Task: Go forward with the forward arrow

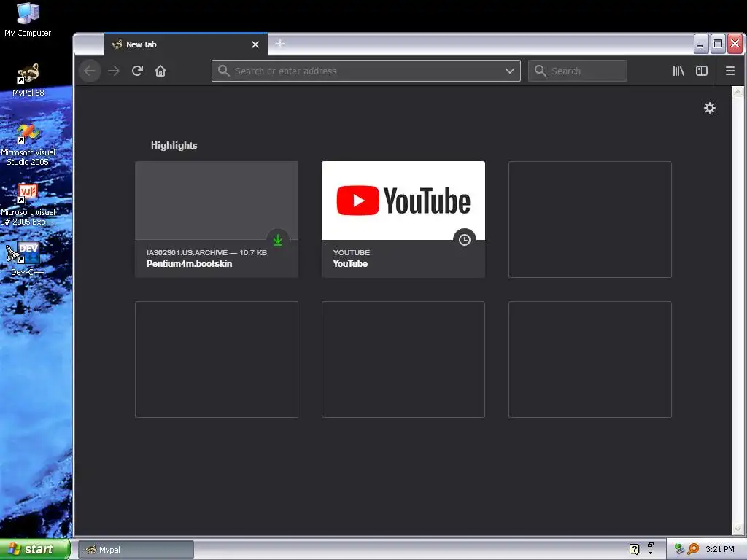Action: coord(114,71)
